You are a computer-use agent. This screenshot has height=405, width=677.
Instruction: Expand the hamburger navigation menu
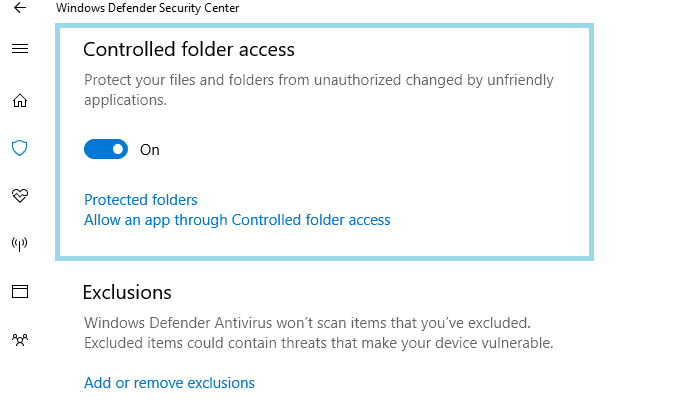point(19,49)
